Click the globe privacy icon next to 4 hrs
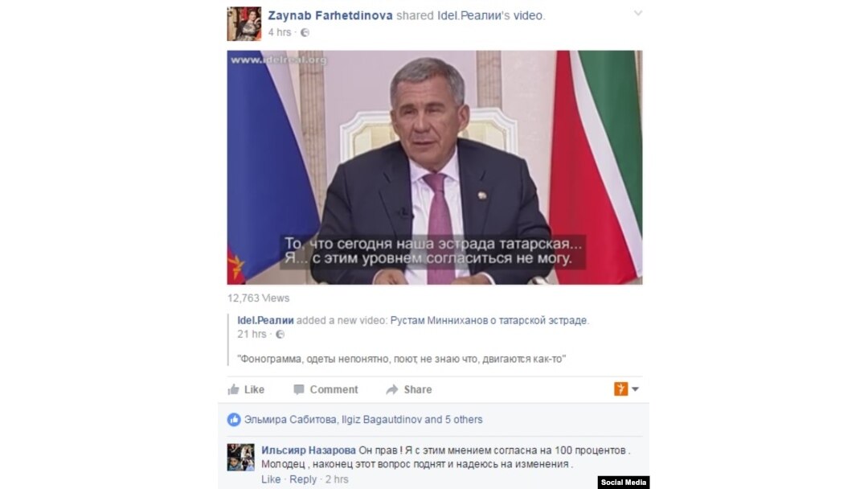 coord(305,33)
